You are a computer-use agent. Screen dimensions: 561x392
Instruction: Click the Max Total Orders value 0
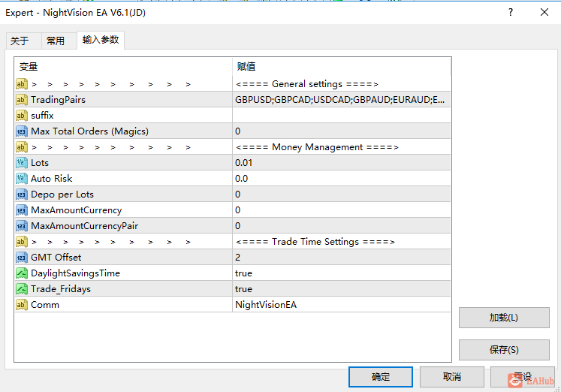[x=341, y=131]
